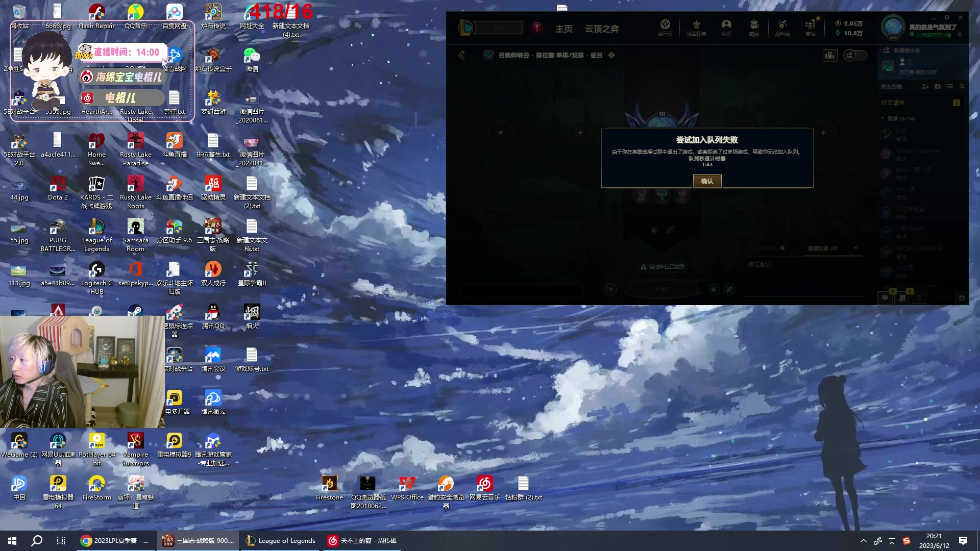Show hidden system tray icons
980x551 pixels.
pos(863,541)
